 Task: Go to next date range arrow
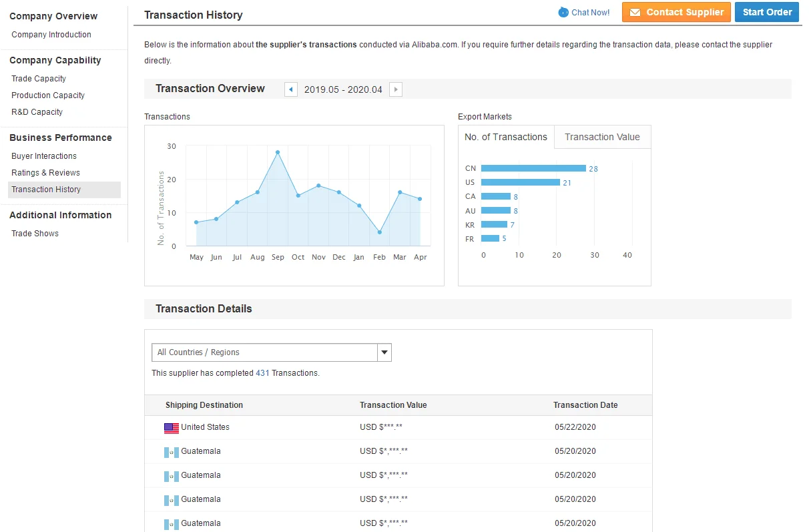click(396, 89)
